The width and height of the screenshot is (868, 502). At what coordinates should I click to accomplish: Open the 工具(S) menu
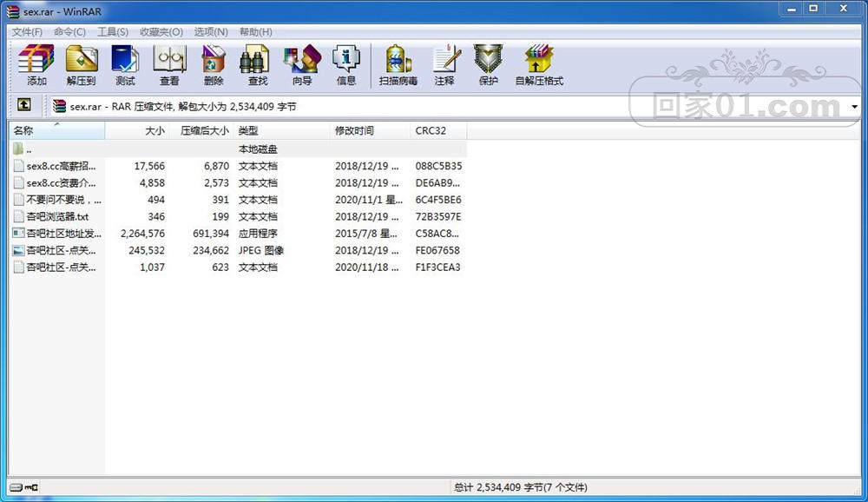(113, 32)
